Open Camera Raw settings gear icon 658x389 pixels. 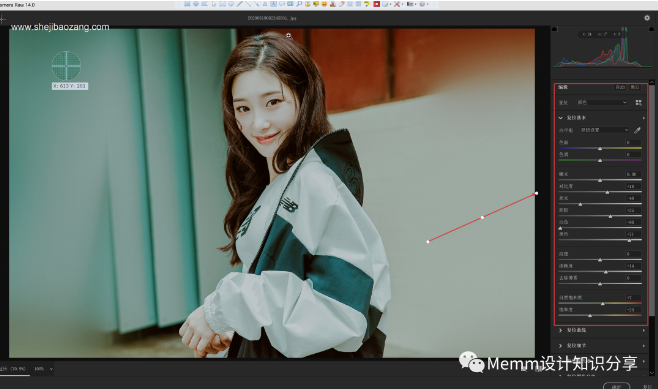click(647, 18)
